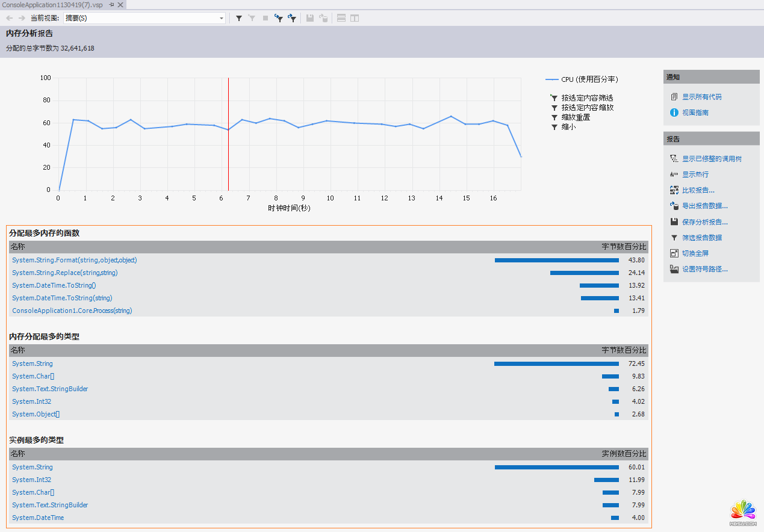The image size is (764, 532).
Task: Click the 比较报告... link in the report panel
Action: pyautogui.click(x=698, y=190)
